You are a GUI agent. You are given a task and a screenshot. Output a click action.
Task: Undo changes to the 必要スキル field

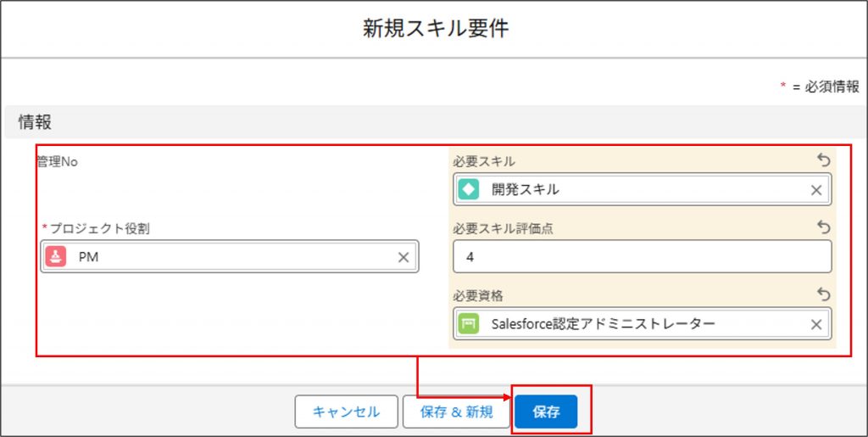click(821, 160)
